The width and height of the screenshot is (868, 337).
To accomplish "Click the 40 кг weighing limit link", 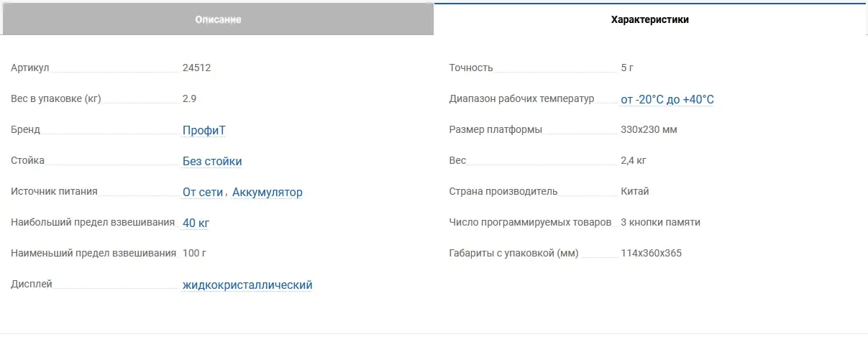I will (x=196, y=223).
